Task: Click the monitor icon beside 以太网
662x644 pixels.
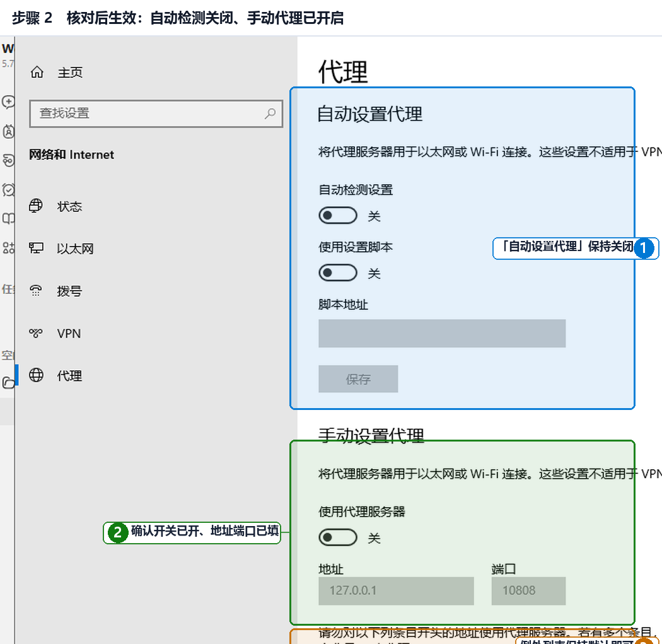Action: [36, 248]
